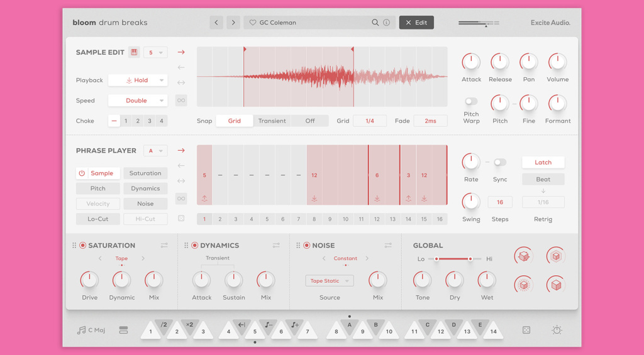Toggle Sample lane power button
The image size is (644, 355).
[82, 173]
